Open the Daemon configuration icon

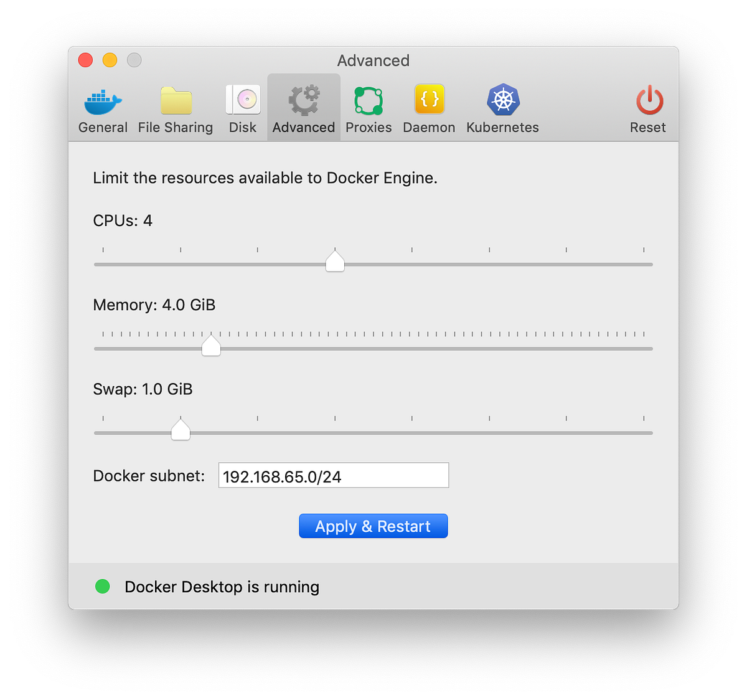428,98
